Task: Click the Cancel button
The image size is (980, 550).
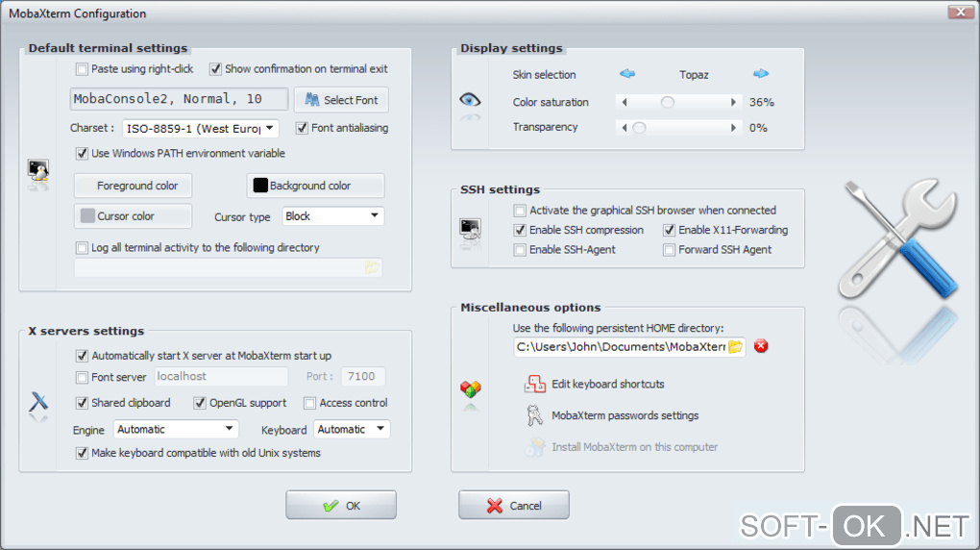Action: click(x=514, y=505)
